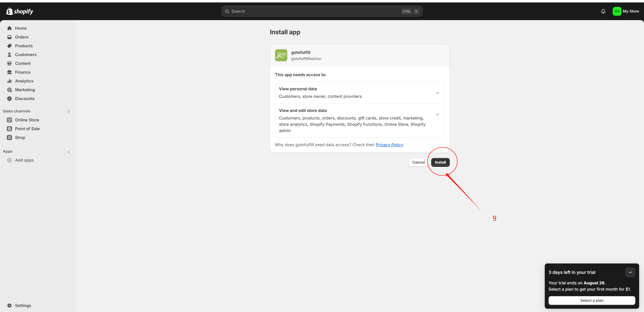Click the gotofulfill app logo
This screenshot has width=644, height=312.
[x=281, y=55]
